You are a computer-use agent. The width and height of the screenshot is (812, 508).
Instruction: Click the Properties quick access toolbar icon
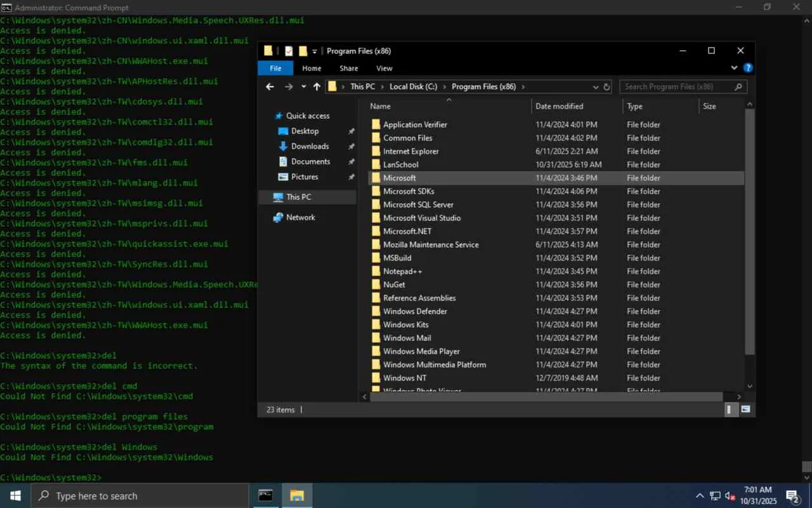click(x=289, y=51)
